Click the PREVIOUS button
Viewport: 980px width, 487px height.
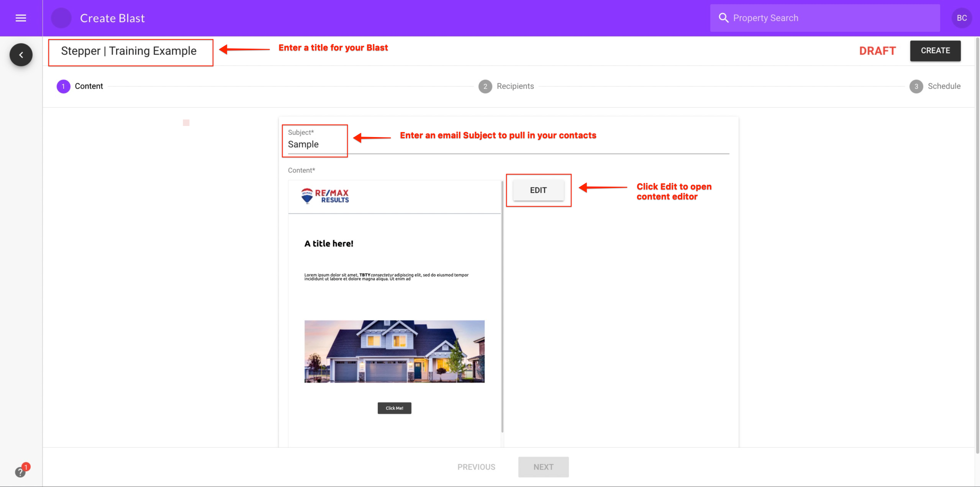pos(476,467)
